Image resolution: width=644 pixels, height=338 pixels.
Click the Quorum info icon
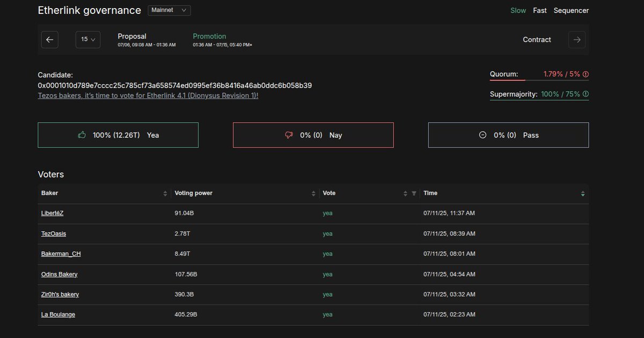(x=586, y=74)
